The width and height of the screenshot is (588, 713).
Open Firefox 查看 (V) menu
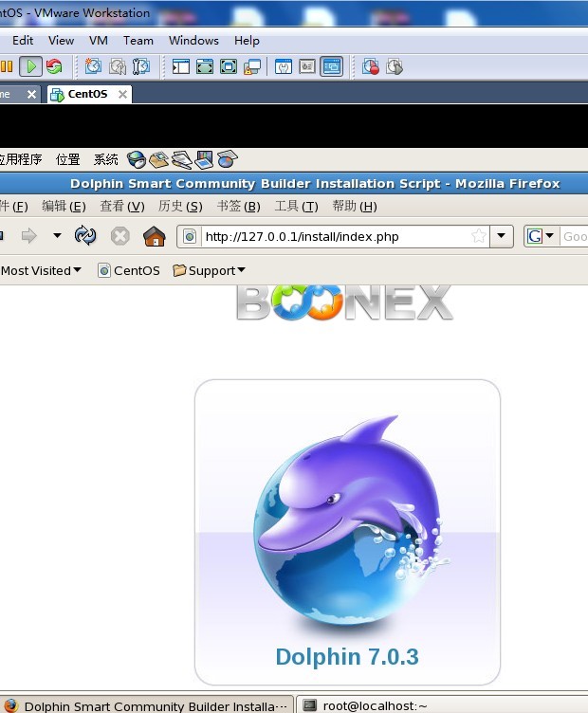point(122,207)
